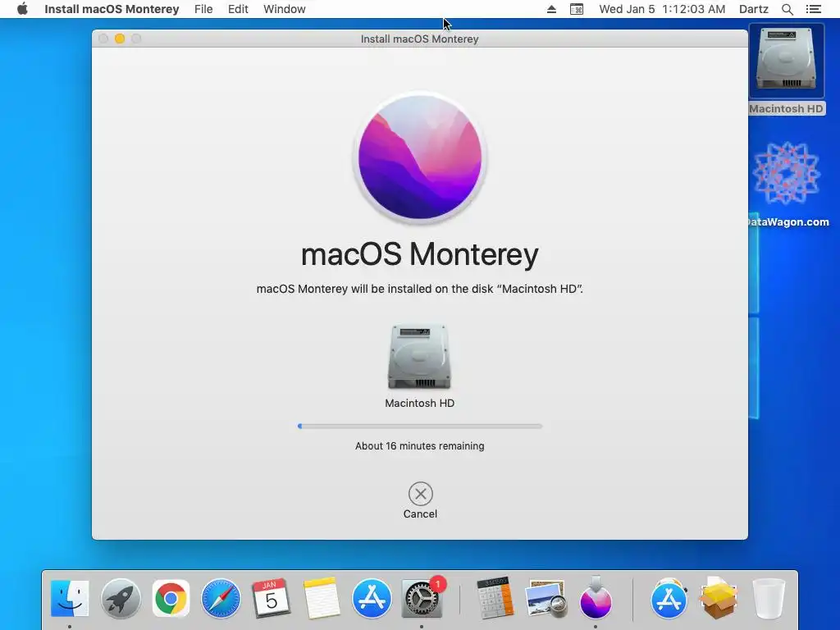The image size is (840, 630).
Task: Open the Edit menu
Action: click(238, 9)
